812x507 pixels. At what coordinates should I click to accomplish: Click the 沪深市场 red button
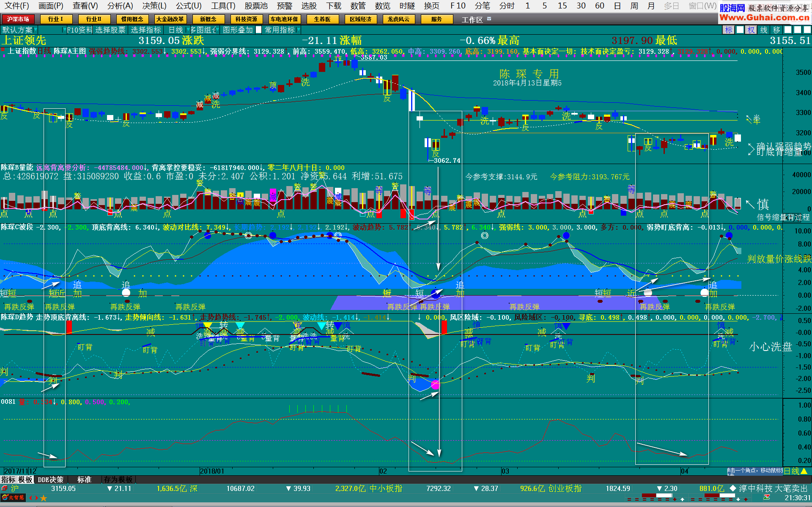click(18, 19)
